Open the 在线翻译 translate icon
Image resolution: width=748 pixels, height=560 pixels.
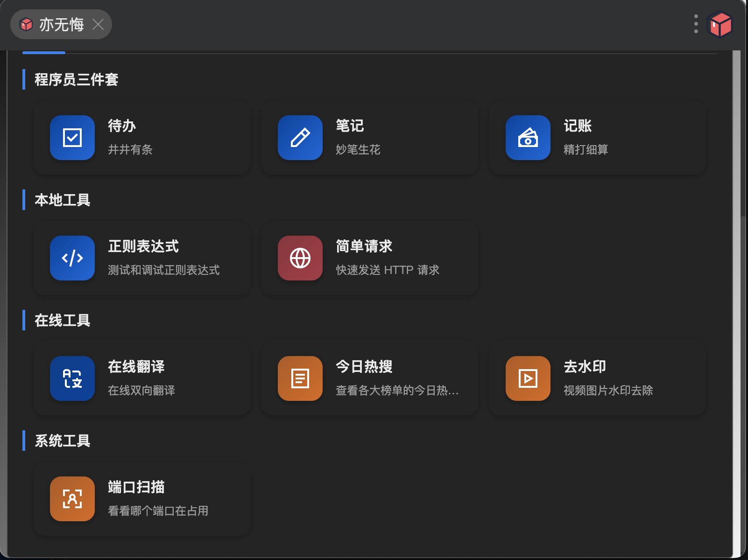coord(72,378)
